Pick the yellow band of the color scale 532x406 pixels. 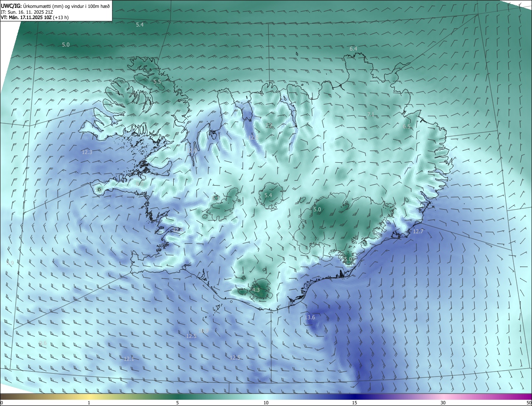[x=89, y=396]
